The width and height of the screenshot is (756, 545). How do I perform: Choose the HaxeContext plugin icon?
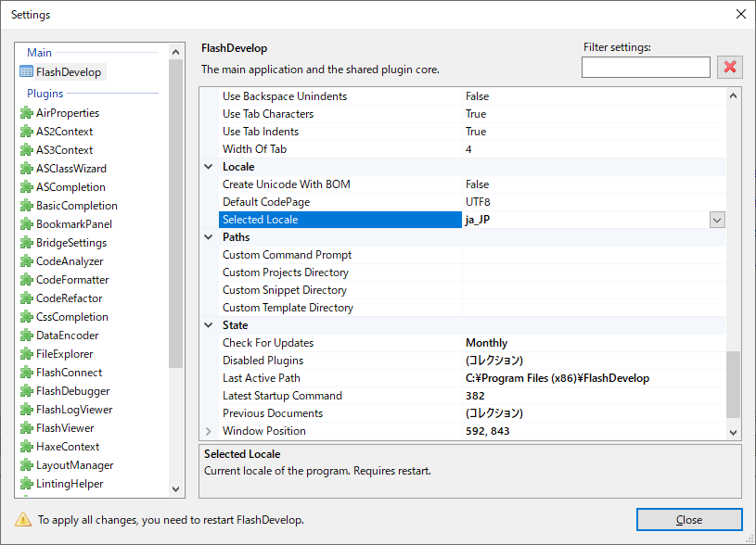click(x=26, y=447)
